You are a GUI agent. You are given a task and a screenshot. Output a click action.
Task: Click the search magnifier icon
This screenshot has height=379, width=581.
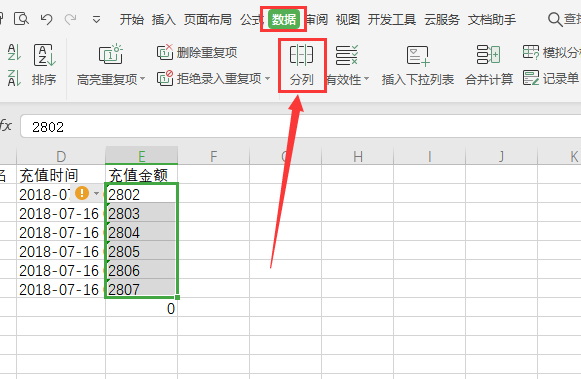555,19
